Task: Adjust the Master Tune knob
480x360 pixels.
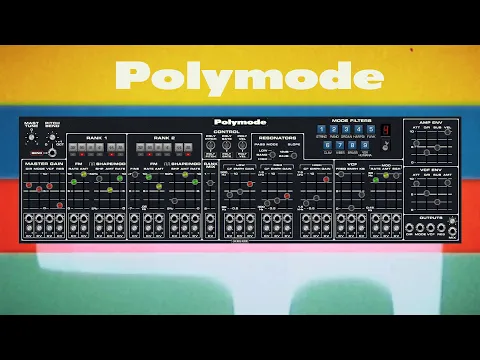Action: (x=31, y=137)
